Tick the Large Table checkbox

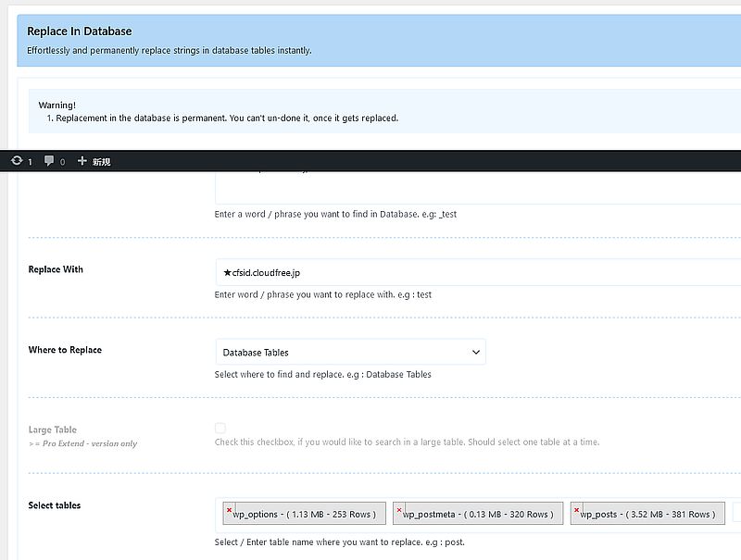(220, 428)
